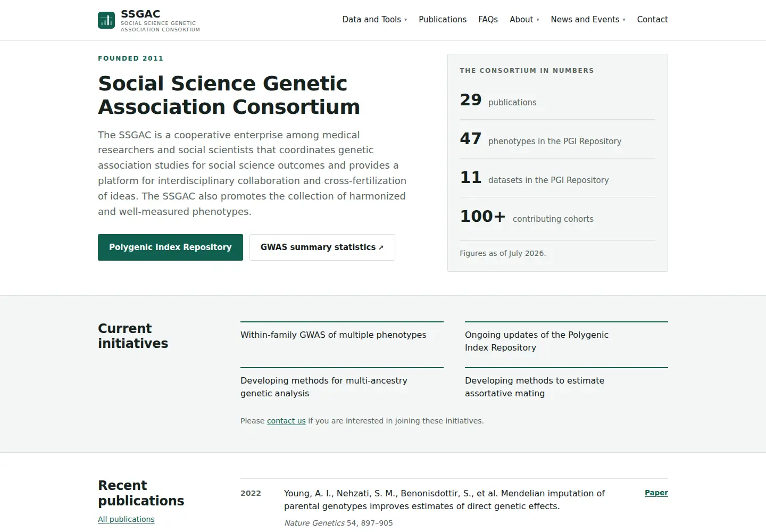The image size is (766, 532).
Task: Click the '2022' publication year
Action: pyautogui.click(x=251, y=493)
